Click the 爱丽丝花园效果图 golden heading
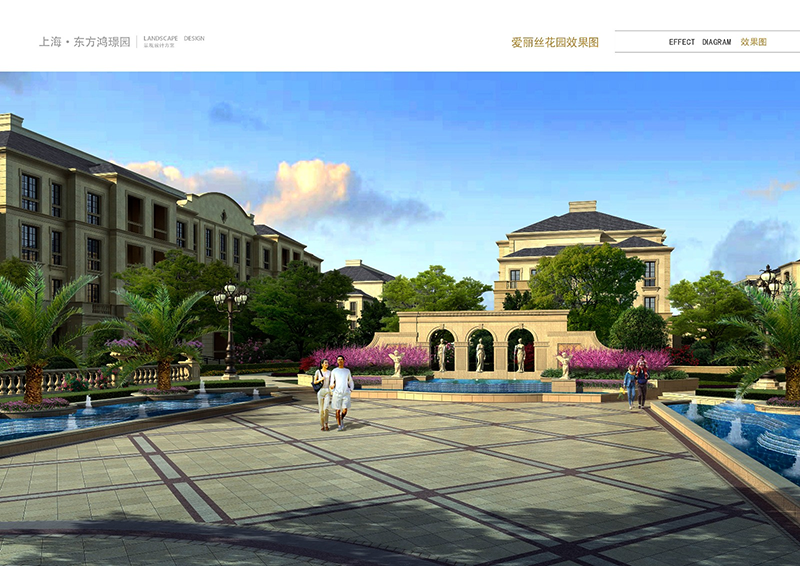 pos(555,43)
